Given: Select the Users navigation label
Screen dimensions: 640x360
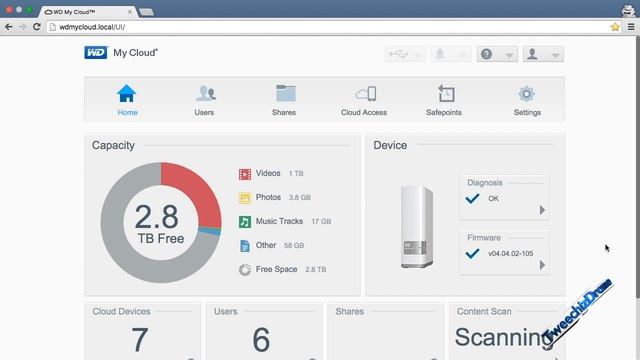Looking at the screenshot, I should (x=204, y=112).
